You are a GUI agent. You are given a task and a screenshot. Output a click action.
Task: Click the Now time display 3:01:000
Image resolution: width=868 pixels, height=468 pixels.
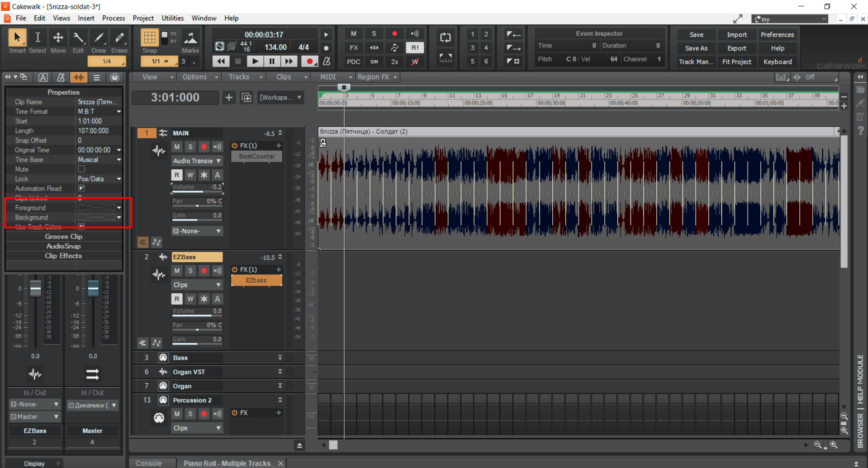click(x=175, y=97)
